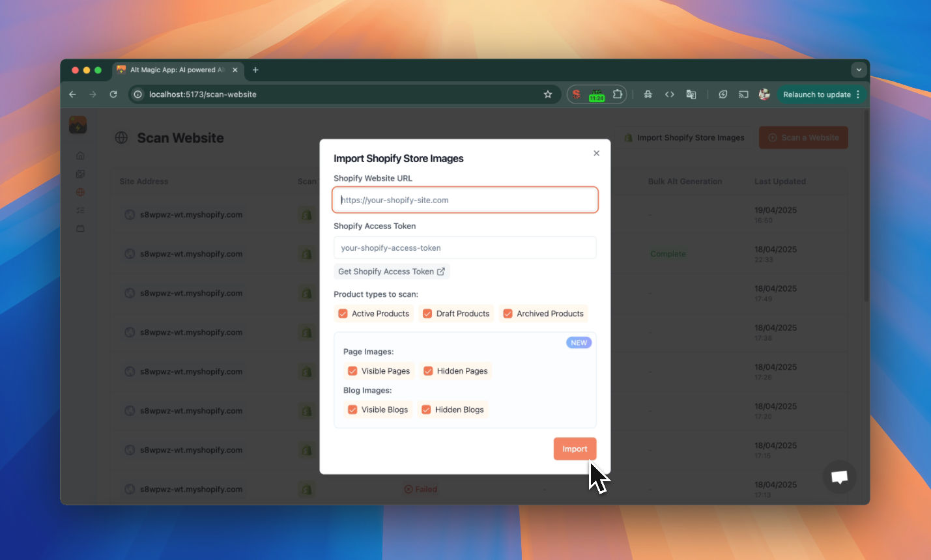This screenshot has width=931, height=560.
Task: Click the Site Address column header
Action: [144, 182]
